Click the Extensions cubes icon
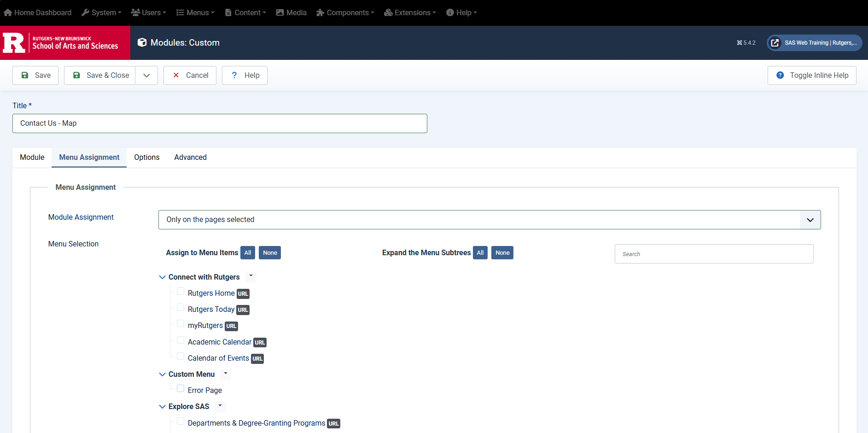The width and height of the screenshot is (868, 433). pyautogui.click(x=388, y=12)
